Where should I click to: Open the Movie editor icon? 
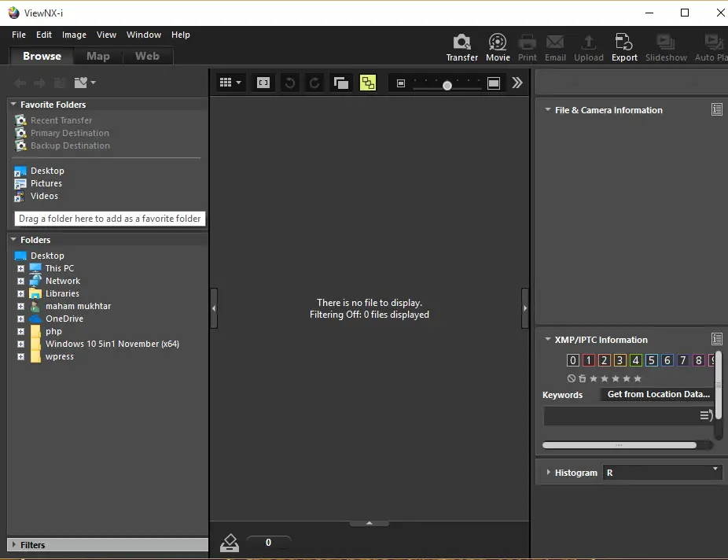point(497,42)
